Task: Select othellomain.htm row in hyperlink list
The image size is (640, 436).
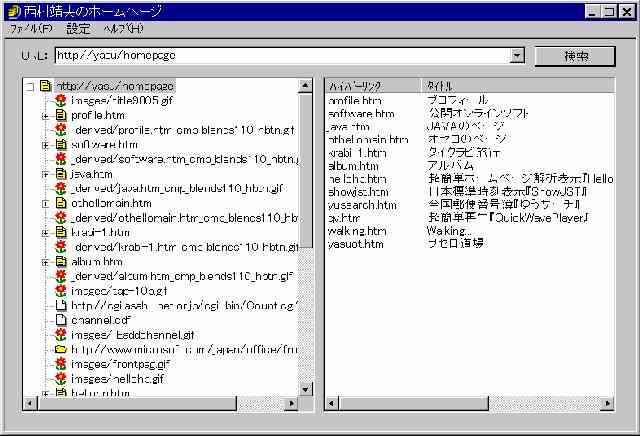Action: (x=368, y=140)
